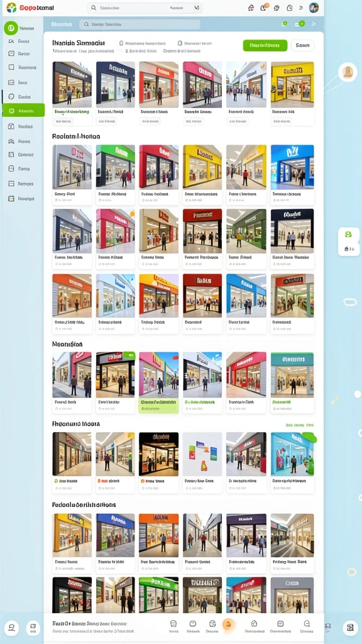Click the house icon in bottom navigation bar

[254, 623]
